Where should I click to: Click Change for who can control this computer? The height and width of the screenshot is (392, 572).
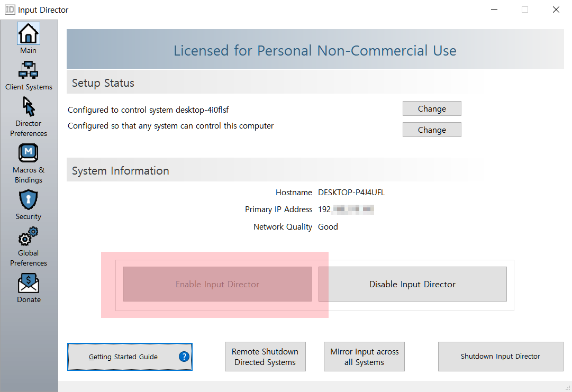click(432, 130)
